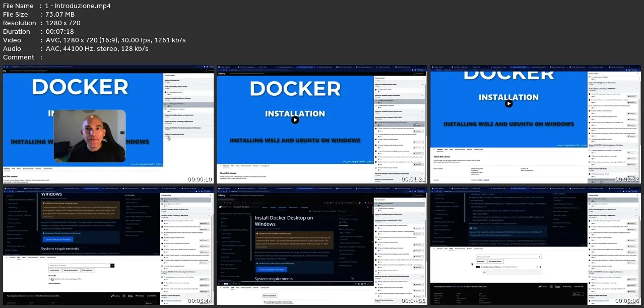Click the play button in the 00:02:32 frame
644x308 pixels.
509,103
